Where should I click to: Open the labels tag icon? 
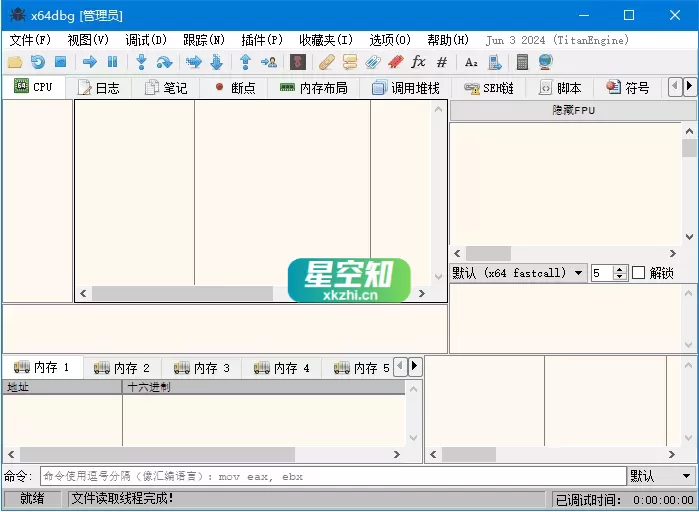click(x=373, y=62)
